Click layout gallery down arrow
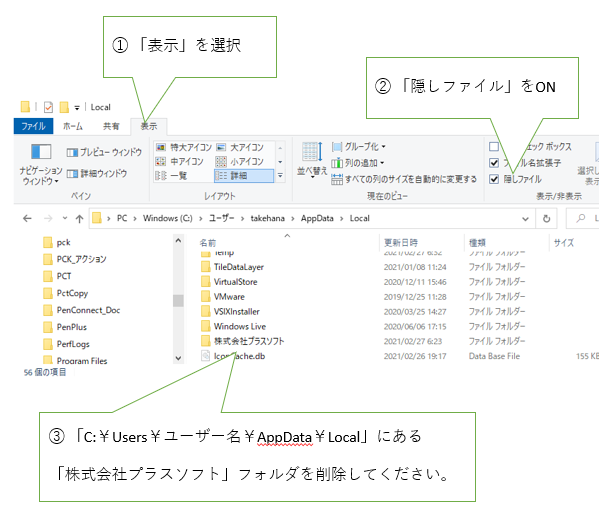 point(280,162)
